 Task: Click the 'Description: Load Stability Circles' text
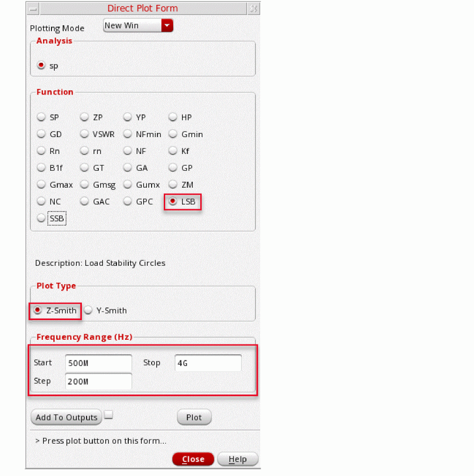[100, 263]
